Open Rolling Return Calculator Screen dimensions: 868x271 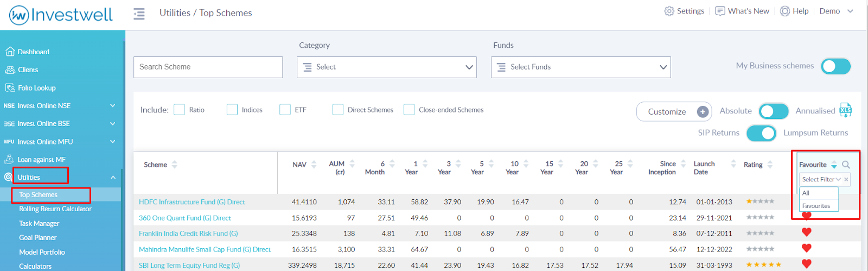[55, 209]
